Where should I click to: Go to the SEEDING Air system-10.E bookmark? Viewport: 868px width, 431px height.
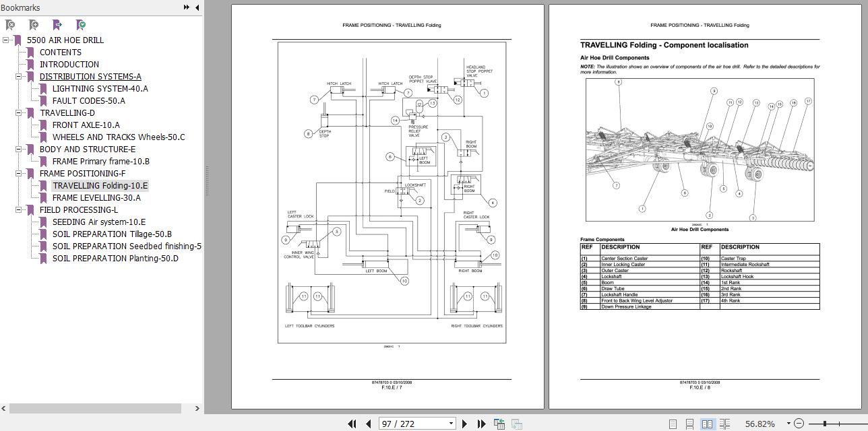point(100,222)
